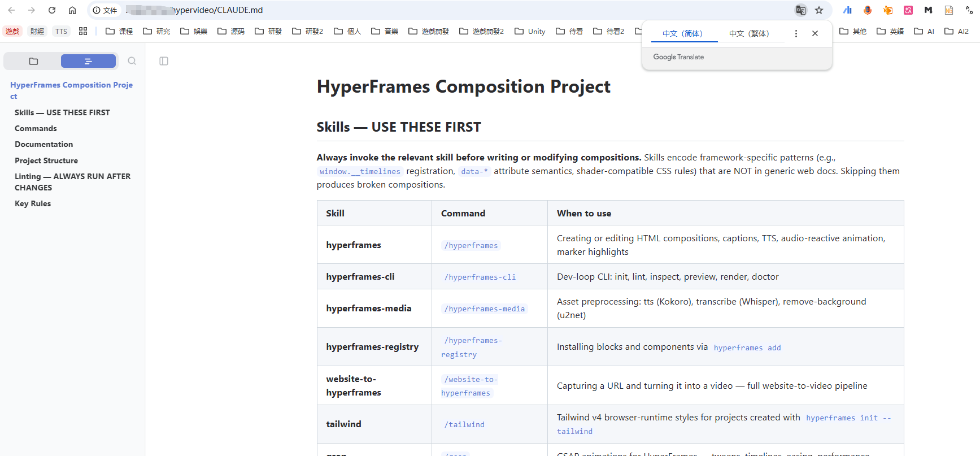Open the 研發 bookmark folder
This screenshot has width=980, height=456.
(268, 31)
